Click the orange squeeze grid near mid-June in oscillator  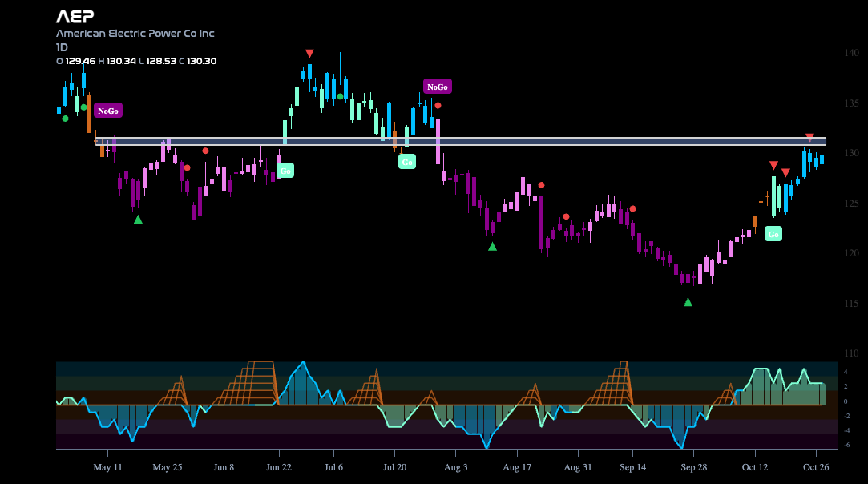click(245, 385)
